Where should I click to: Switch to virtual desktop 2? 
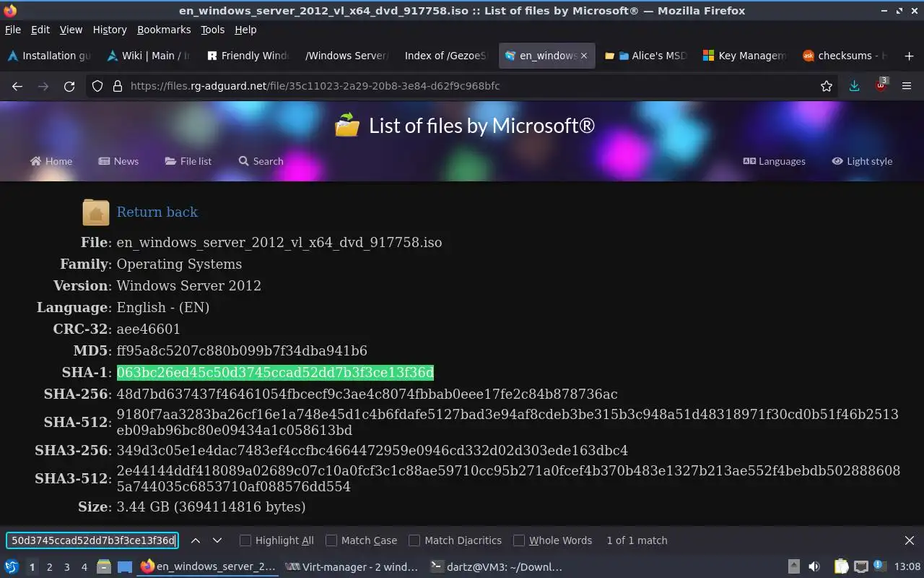[49, 567]
